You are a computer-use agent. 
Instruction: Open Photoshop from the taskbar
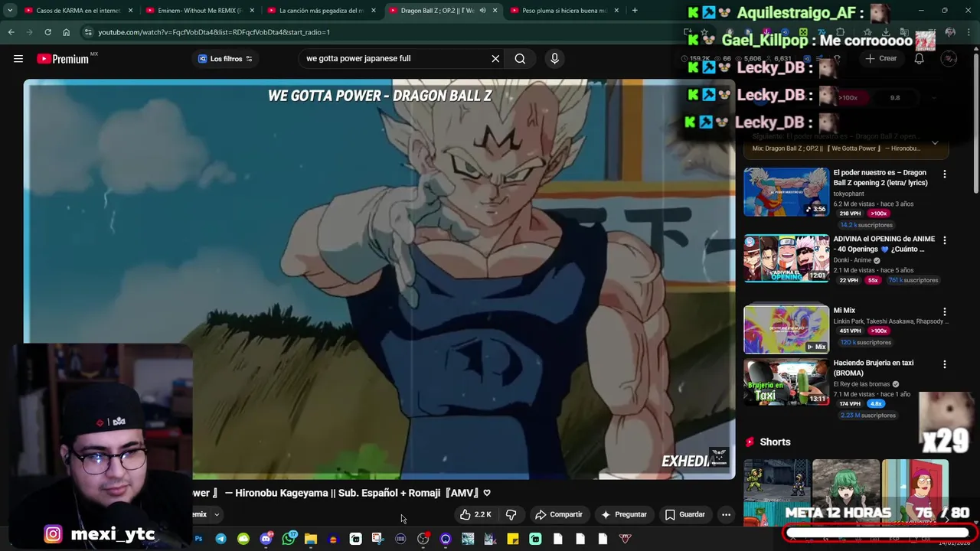[198, 539]
